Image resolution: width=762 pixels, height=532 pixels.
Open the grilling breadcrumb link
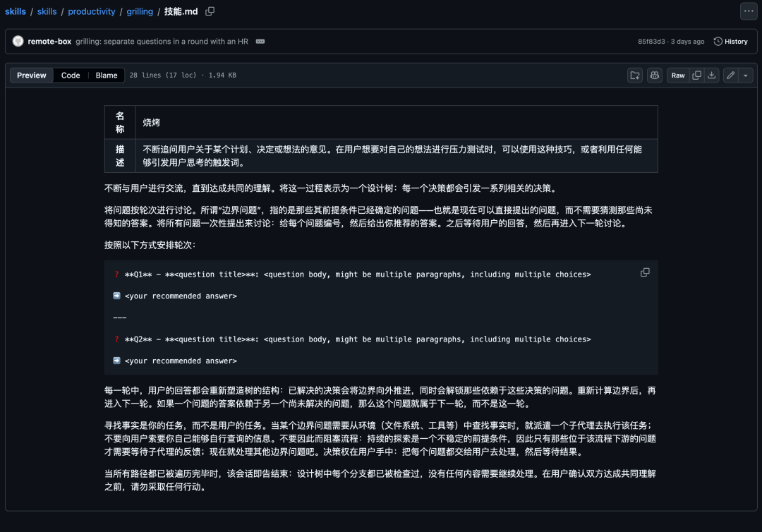[x=140, y=11]
